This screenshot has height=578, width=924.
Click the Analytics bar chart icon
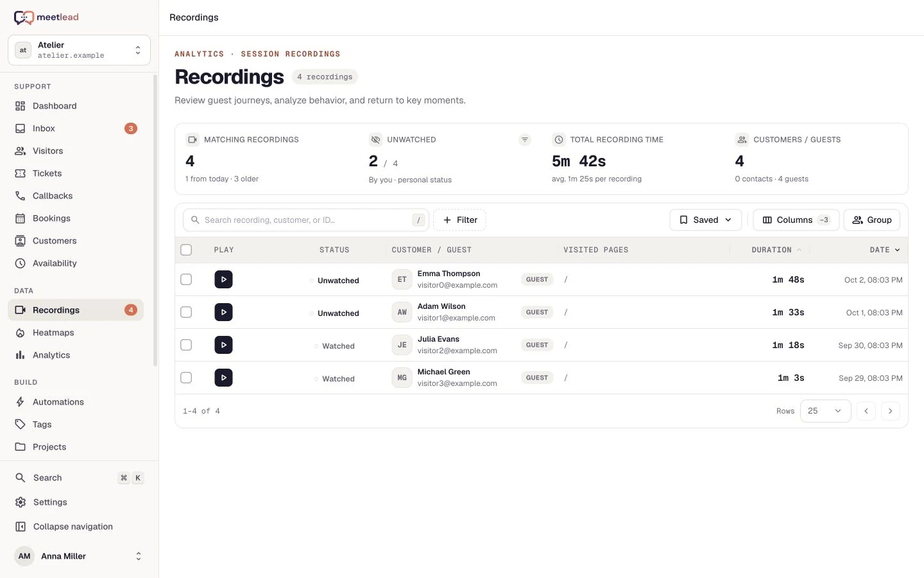(21, 355)
